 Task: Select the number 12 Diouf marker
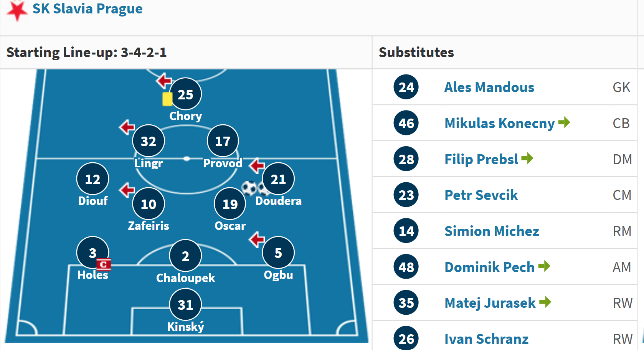tap(92, 179)
